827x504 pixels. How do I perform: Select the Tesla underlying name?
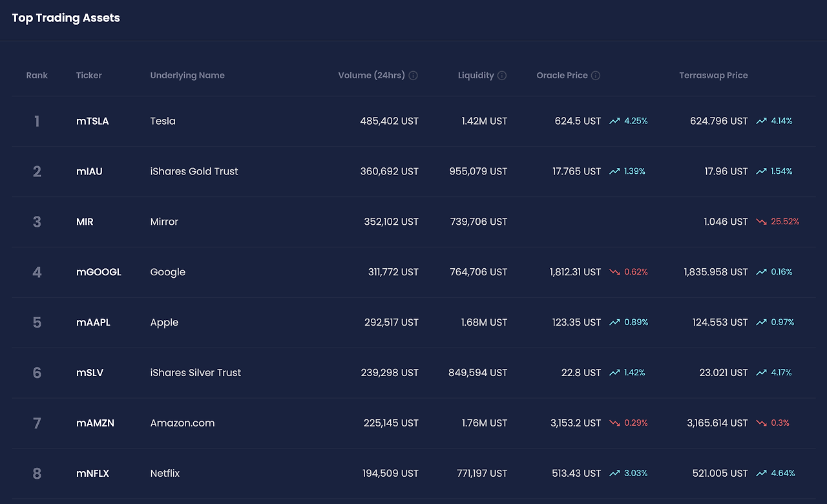pyautogui.click(x=163, y=121)
